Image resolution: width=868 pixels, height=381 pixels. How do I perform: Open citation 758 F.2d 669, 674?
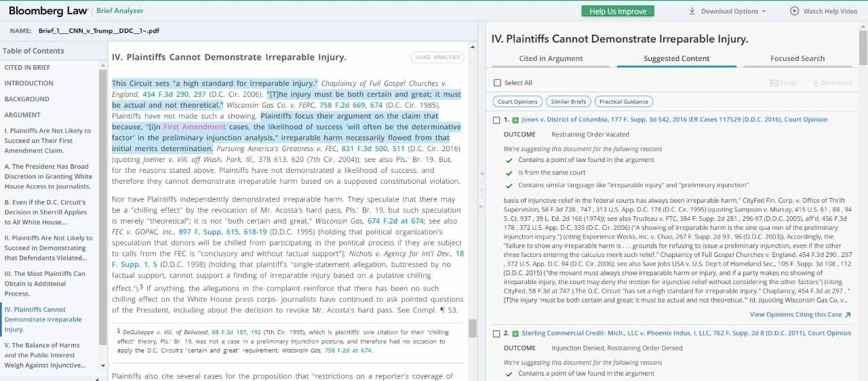[x=351, y=105]
